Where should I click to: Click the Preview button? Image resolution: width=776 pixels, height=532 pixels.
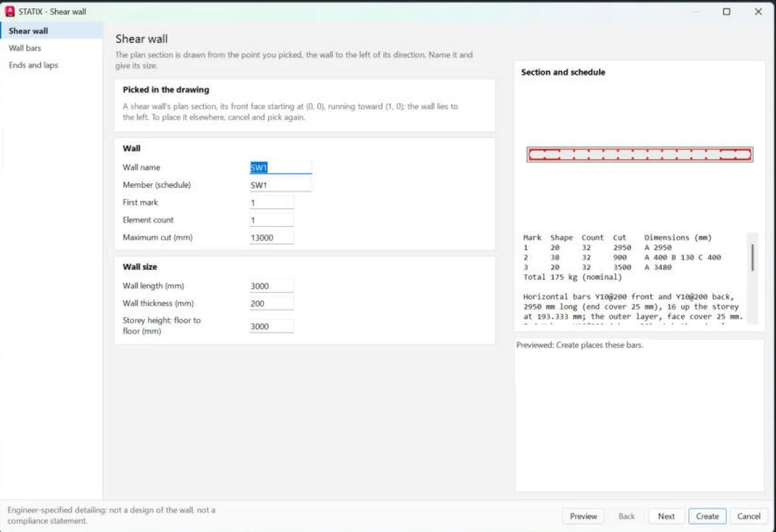[x=583, y=516]
